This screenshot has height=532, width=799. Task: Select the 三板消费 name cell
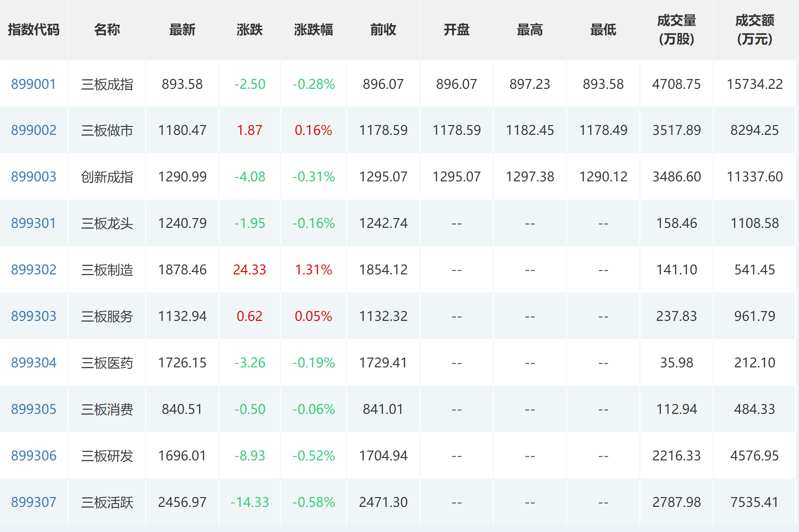(x=107, y=409)
